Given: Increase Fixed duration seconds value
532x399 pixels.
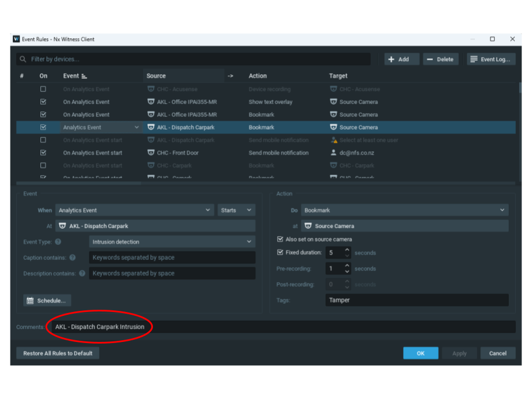Looking at the screenshot, I should (x=347, y=250).
